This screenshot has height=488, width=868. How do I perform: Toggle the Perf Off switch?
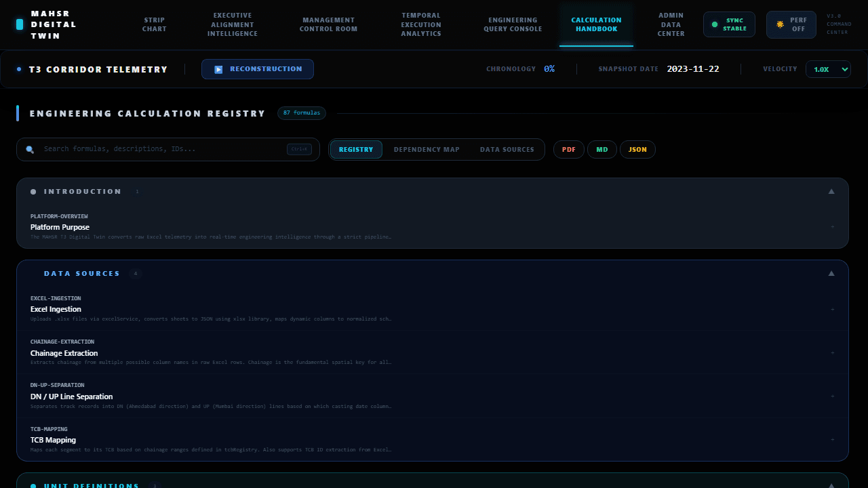point(791,24)
